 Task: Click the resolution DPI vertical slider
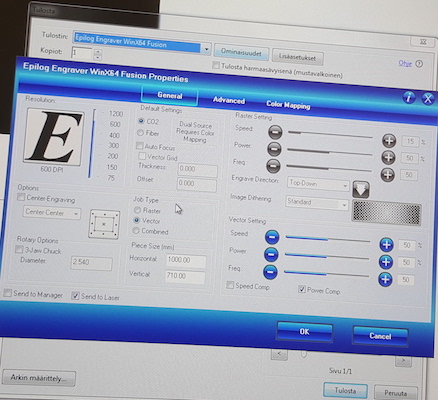click(x=92, y=143)
